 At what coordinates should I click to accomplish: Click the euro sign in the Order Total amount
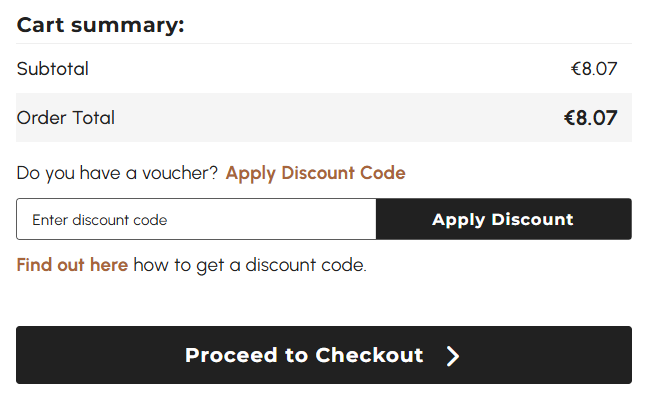[x=569, y=118]
